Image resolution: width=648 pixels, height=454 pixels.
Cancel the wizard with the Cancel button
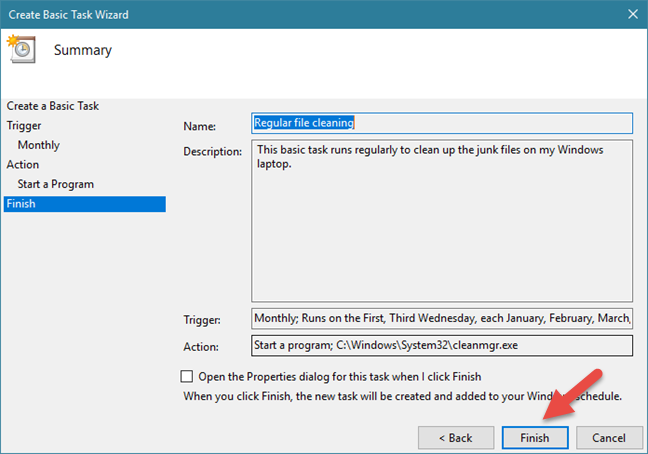tap(608, 438)
